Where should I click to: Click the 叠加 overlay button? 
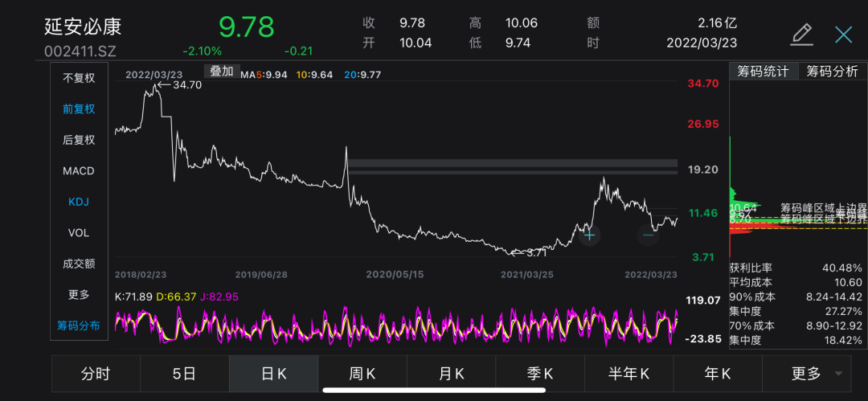tap(222, 71)
